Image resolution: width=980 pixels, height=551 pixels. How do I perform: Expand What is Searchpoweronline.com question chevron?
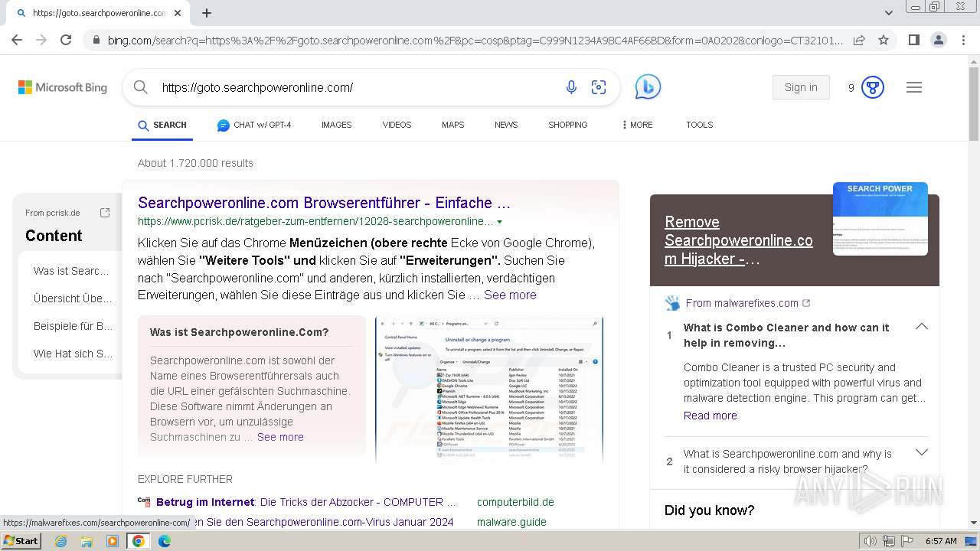point(922,452)
